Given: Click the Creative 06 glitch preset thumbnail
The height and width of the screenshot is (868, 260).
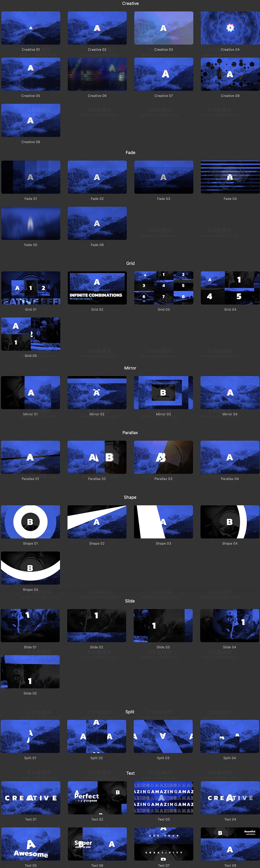Looking at the screenshot, I should (97, 74).
